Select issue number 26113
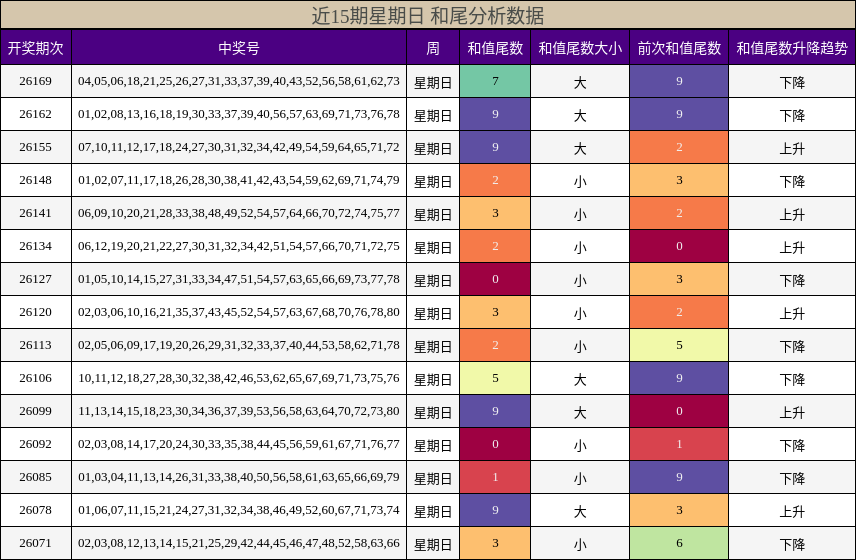Image resolution: width=856 pixels, height=560 pixels. click(x=35, y=345)
